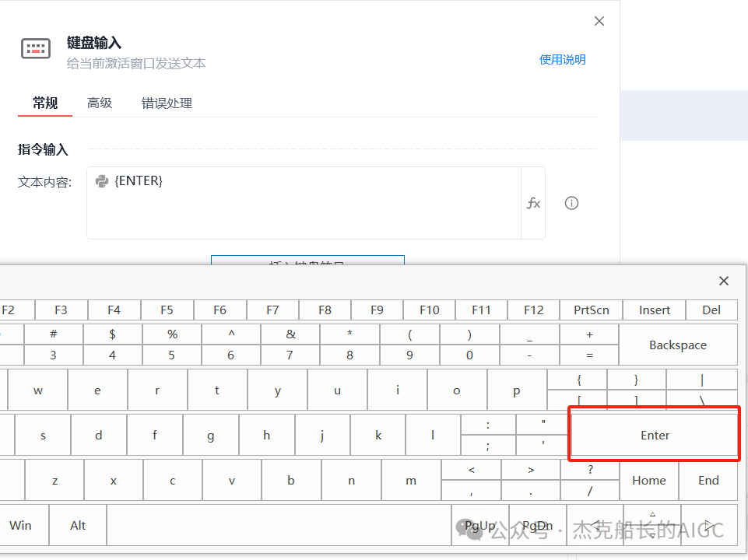Click the letter b key
The width and height of the screenshot is (748, 560).
(291, 480)
